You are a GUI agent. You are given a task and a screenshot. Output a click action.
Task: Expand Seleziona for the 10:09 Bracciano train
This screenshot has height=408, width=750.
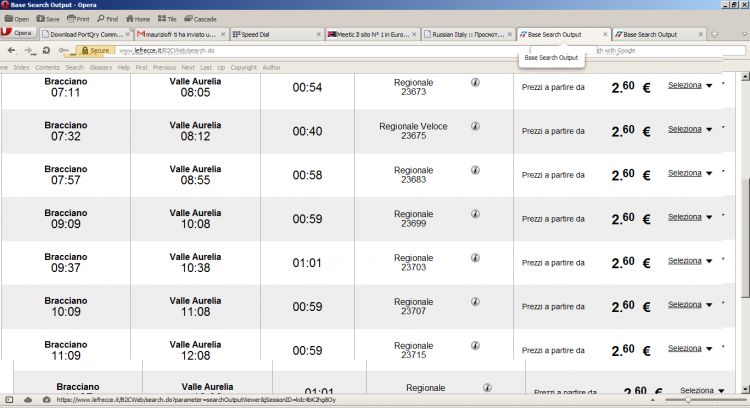pyautogui.click(x=690, y=304)
